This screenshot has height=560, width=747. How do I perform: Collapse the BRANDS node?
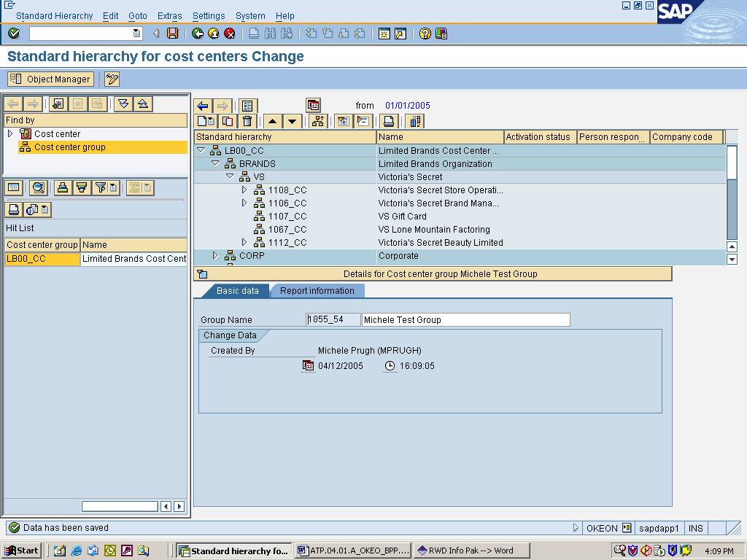coord(215,163)
